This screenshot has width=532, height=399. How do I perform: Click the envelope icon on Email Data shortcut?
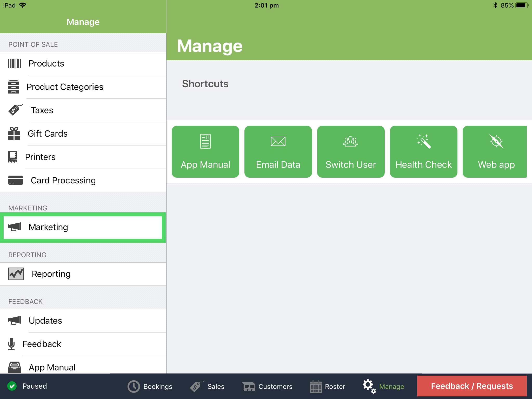[278, 141]
